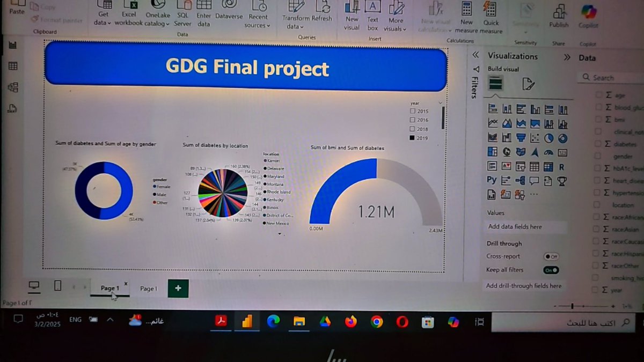Check the 2016 year slicer box

(x=413, y=120)
